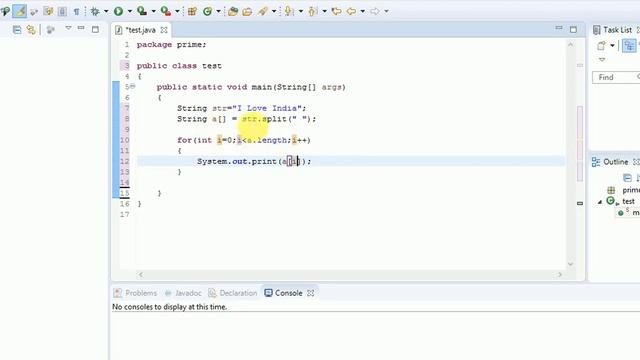Click the Search flashlight icon

[263, 11]
